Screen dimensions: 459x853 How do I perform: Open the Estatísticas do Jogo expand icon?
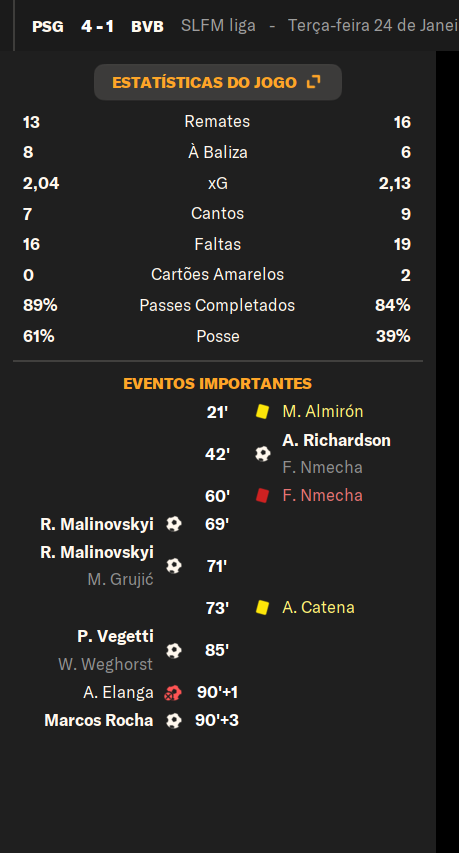pyautogui.click(x=314, y=82)
